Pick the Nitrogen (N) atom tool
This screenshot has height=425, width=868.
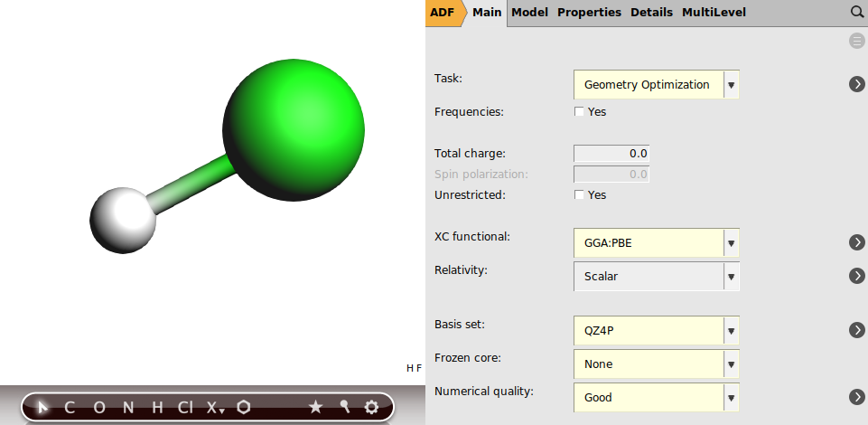[x=128, y=408]
